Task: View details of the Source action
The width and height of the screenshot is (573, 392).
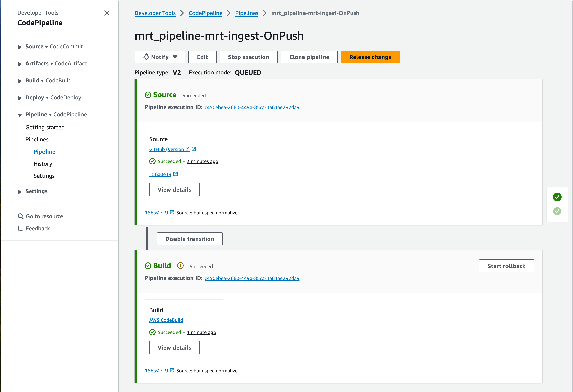Action: coord(174,190)
